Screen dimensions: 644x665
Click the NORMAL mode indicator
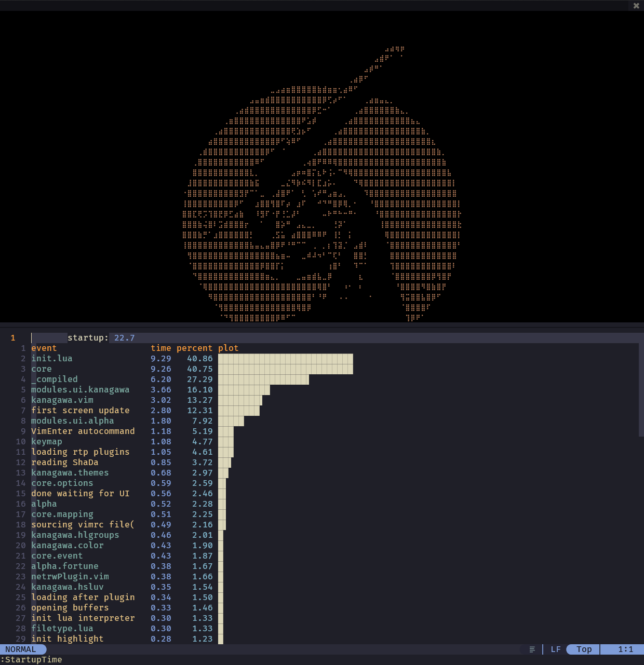(x=21, y=649)
